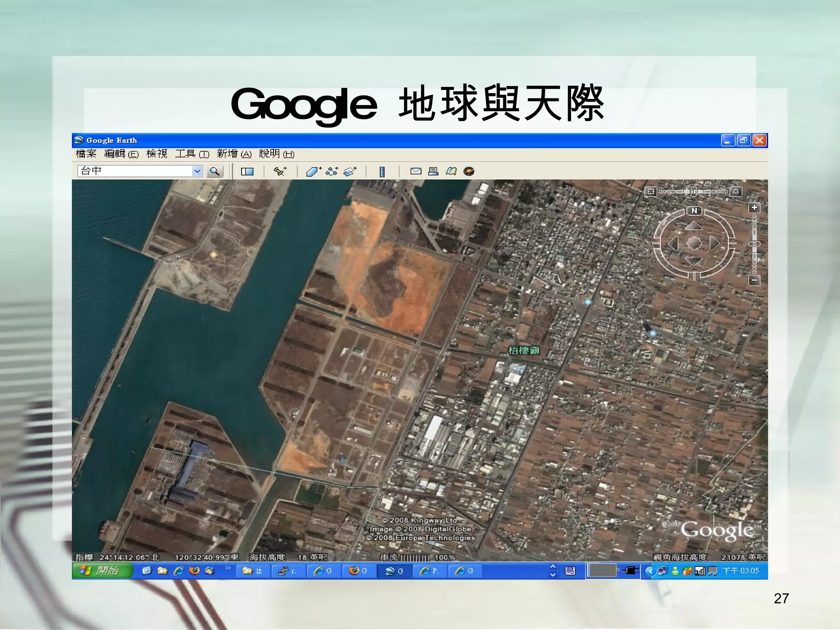Screen dimensions: 840x630
Task: Zoom in with plus button
Action: click(754, 208)
